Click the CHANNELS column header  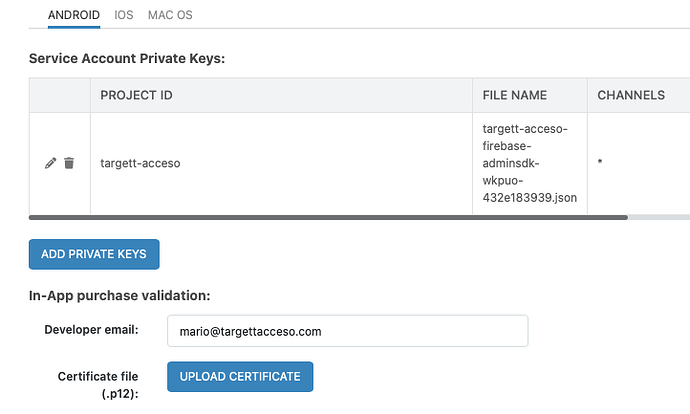[631, 96]
